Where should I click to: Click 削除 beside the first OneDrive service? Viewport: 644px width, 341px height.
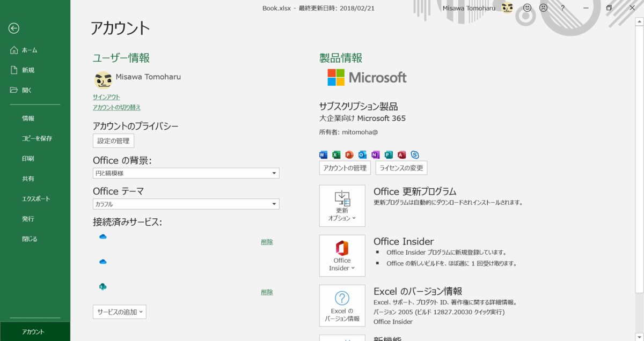click(267, 242)
